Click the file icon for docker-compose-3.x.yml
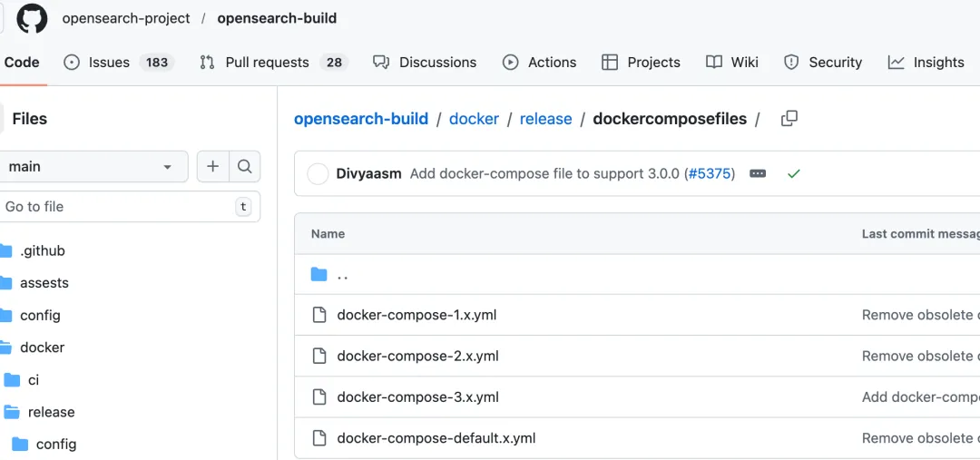 [x=318, y=396]
